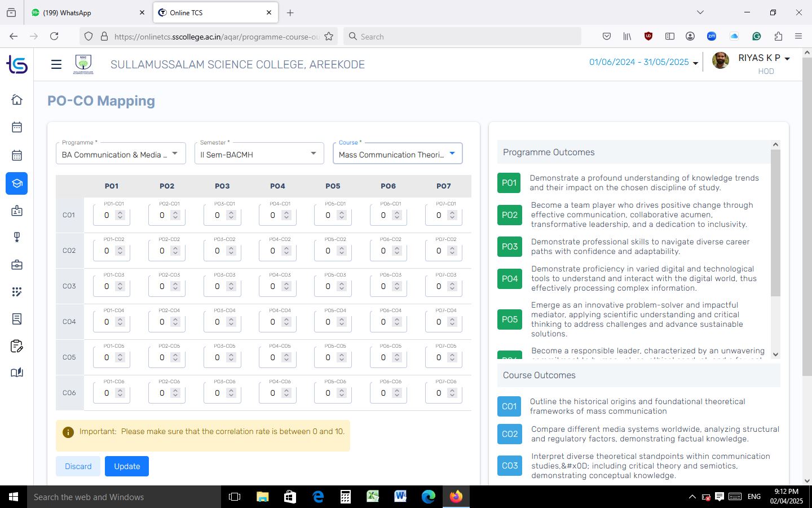Bookmark this page with star icon
The height and width of the screenshot is (508, 812).
(x=329, y=36)
